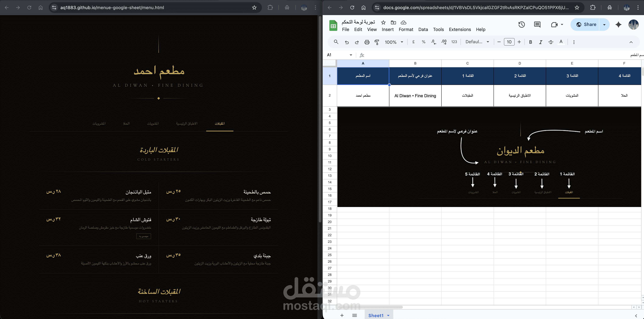Image resolution: width=644 pixels, height=319 pixels.
Task: Check the cloud save status icon
Action: pos(404,22)
